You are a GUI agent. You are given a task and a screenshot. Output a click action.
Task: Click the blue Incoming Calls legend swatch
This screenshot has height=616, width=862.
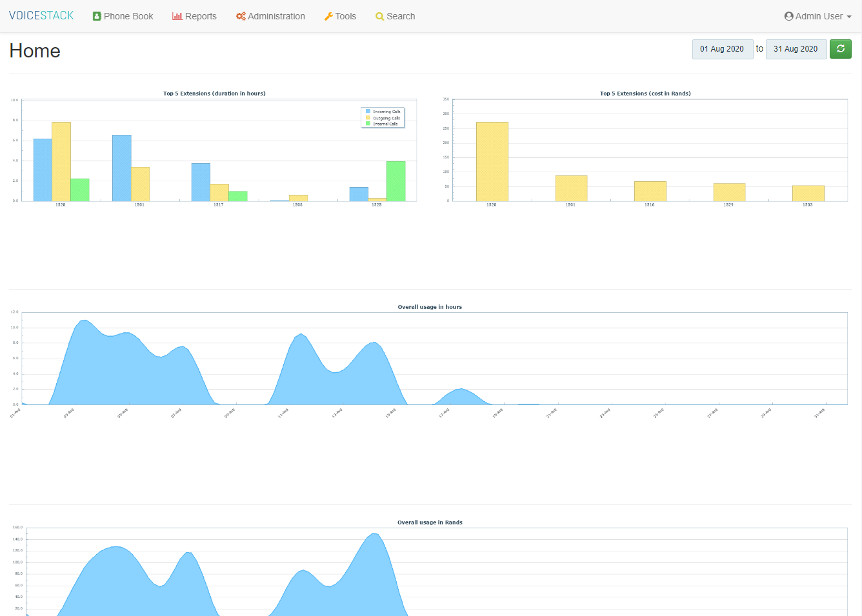(x=368, y=112)
